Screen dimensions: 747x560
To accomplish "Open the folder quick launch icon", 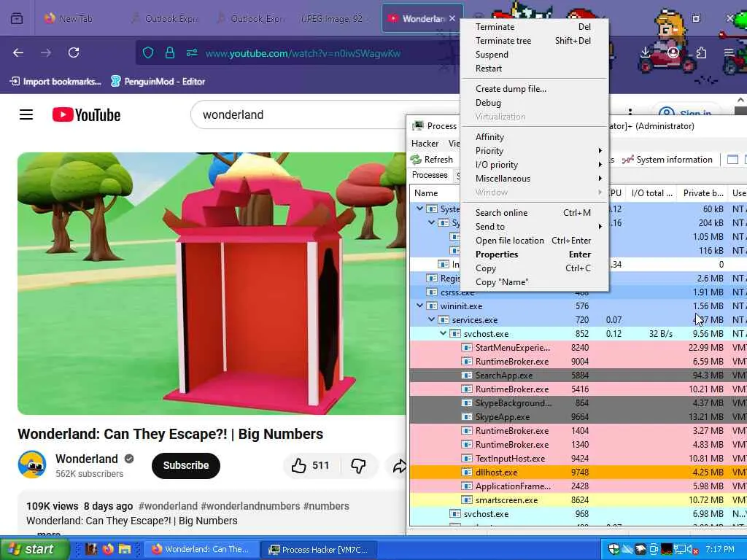I will coord(125,549).
